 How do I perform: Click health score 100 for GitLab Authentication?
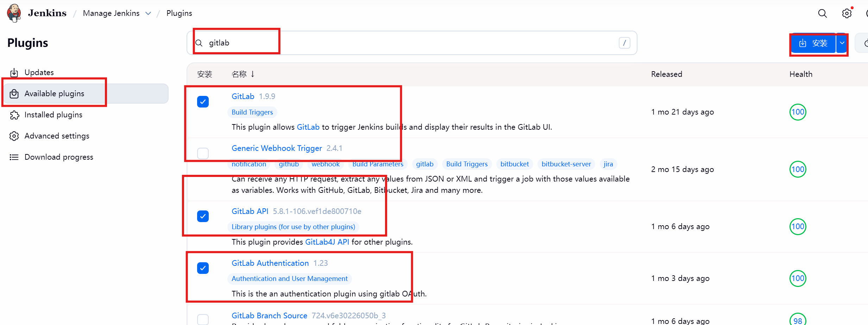coord(798,278)
